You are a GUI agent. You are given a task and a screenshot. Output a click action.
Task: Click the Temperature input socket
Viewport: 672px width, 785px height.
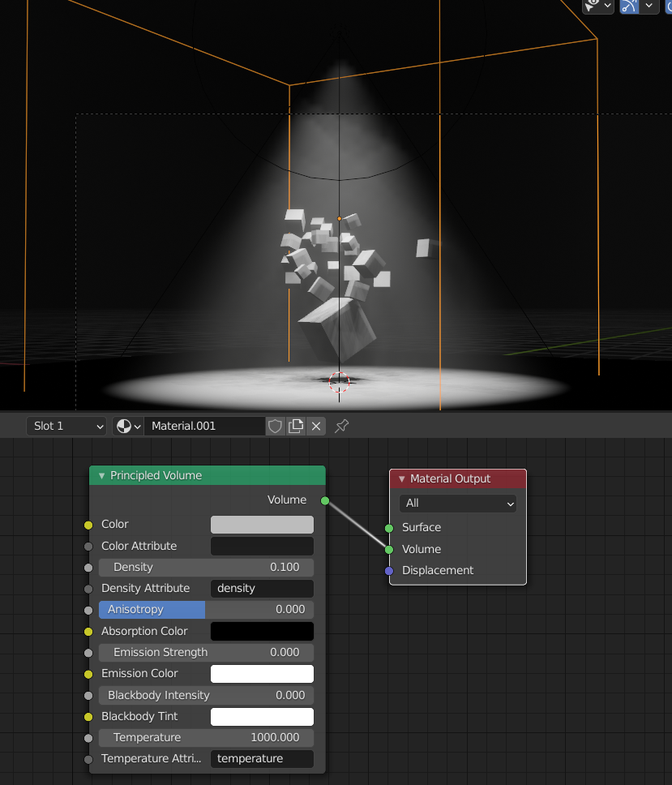pos(88,738)
